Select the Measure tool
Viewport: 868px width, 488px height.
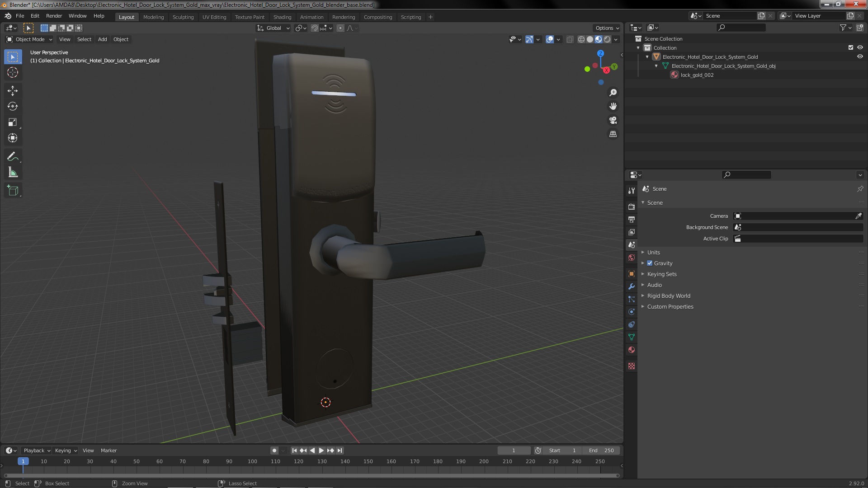[13, 172]
